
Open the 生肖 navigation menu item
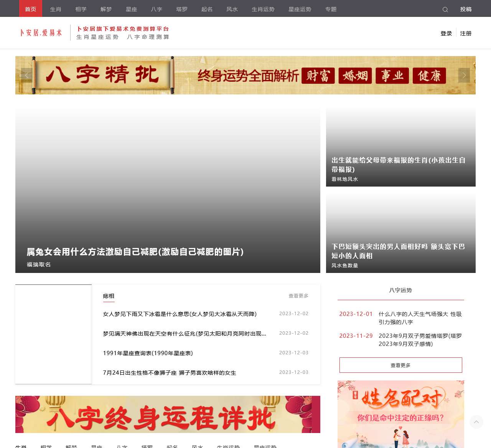[56, 9]
